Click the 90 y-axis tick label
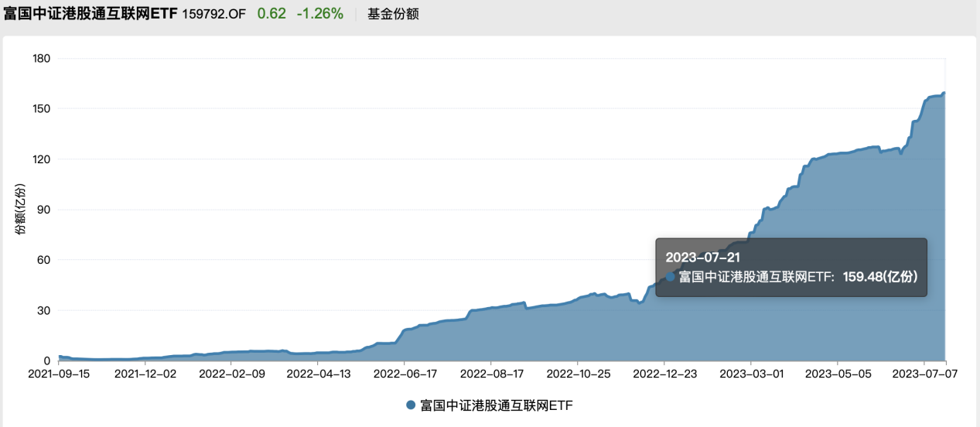The width and height of the screenshot is (980, 427). (45, 210)
